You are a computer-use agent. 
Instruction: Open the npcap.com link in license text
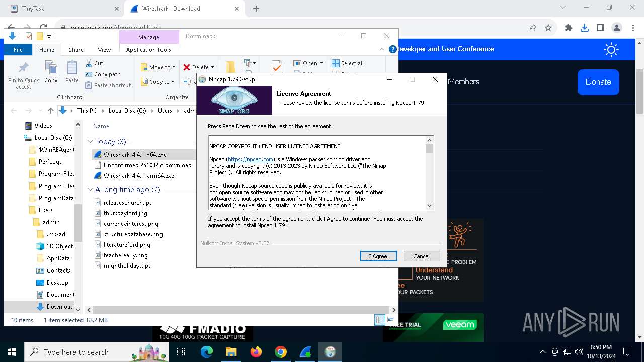251,159
